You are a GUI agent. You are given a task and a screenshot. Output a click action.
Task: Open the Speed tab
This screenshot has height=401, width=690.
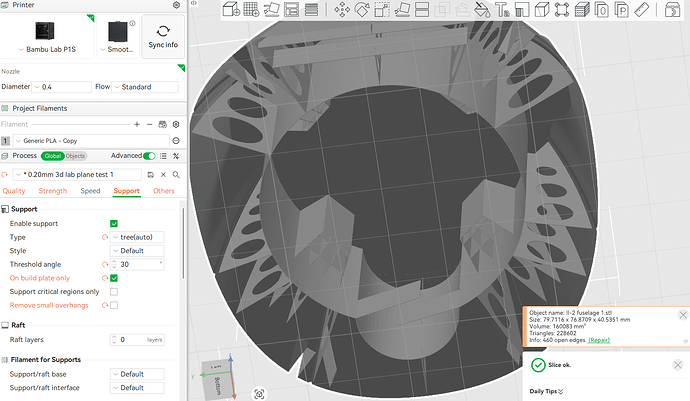[90, 191]
